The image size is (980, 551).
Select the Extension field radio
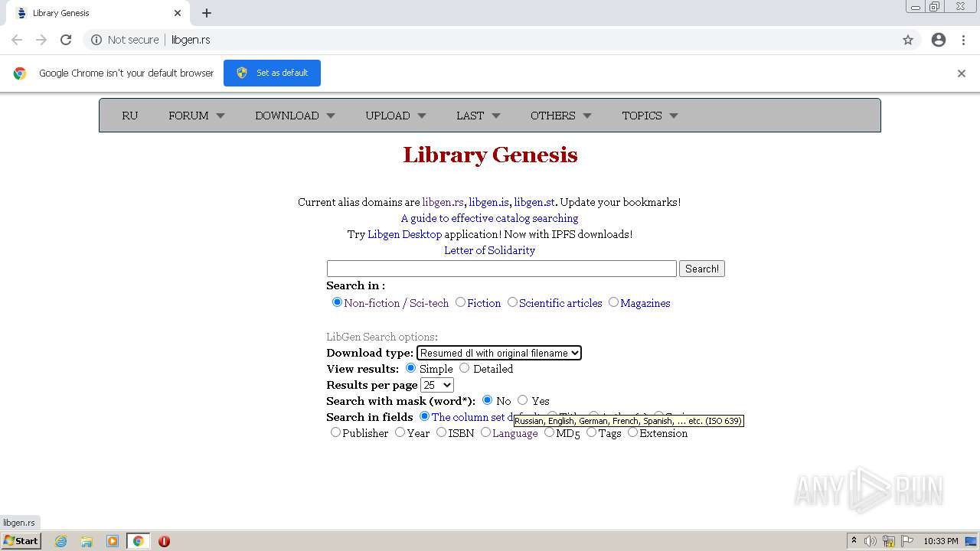tap(632, 432)
